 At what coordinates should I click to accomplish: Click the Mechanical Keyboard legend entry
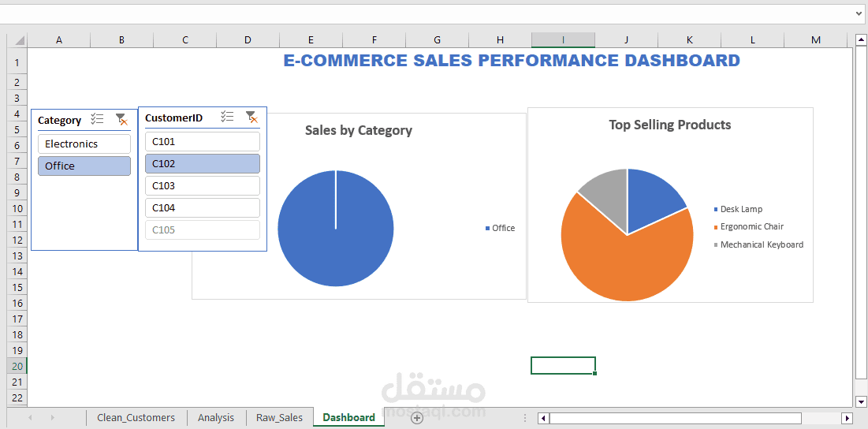coord(758,244)
